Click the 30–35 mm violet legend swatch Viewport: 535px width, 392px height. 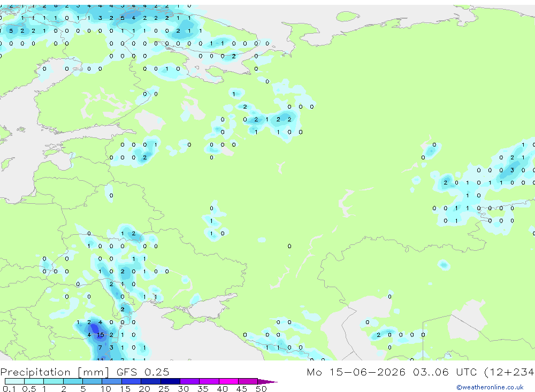click(189, 381)
